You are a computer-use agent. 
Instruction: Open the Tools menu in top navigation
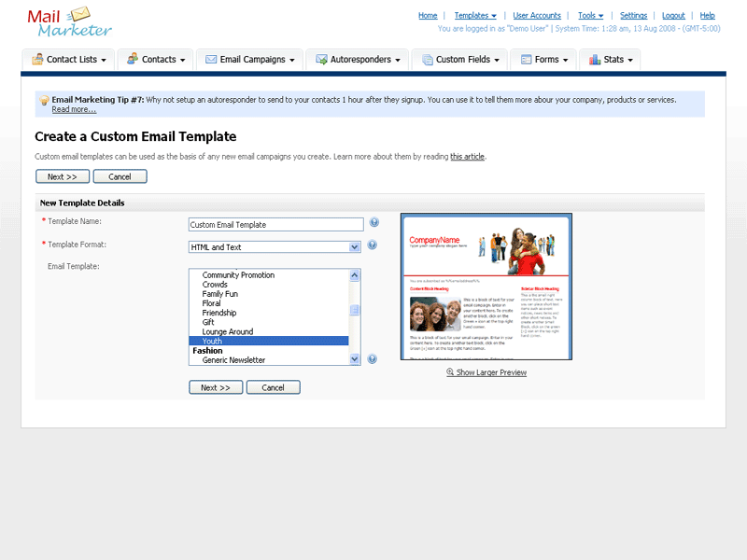click(590, 16)
